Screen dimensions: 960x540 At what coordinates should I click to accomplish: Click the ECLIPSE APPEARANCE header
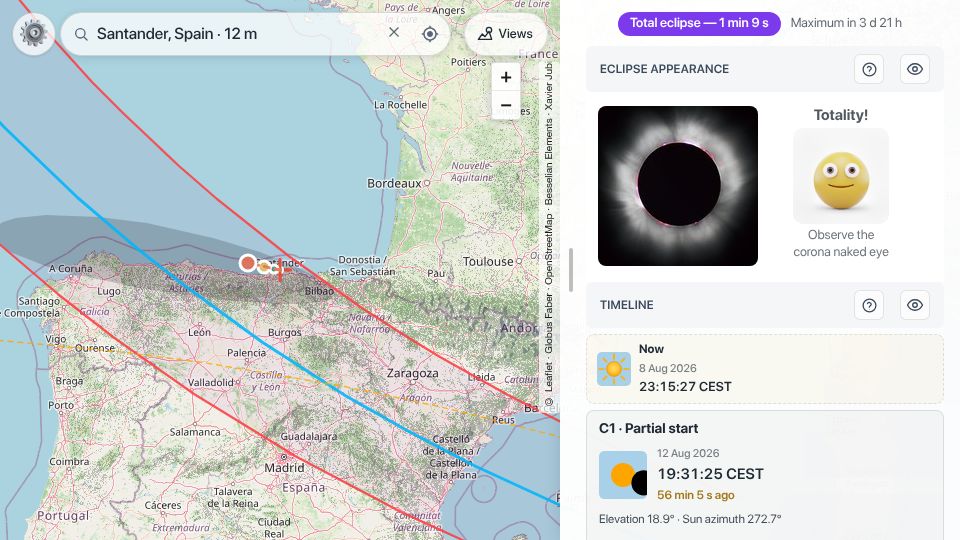pos(664,69)
